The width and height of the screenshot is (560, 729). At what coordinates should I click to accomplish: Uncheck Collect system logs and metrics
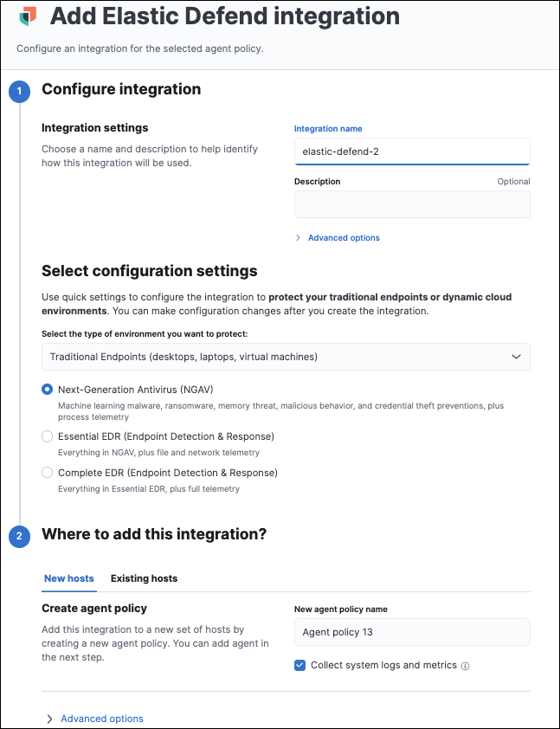click(299, 665)
